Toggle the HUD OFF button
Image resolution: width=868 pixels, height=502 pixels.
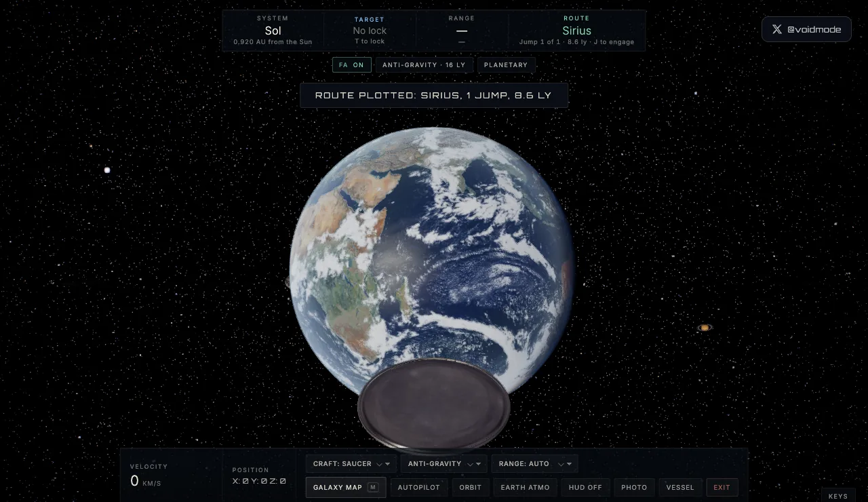coord(585,487)
